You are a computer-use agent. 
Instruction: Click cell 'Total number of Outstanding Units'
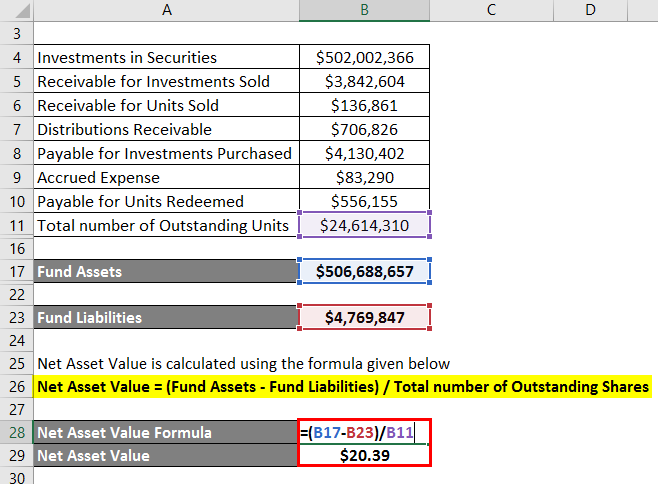(167, 225)
